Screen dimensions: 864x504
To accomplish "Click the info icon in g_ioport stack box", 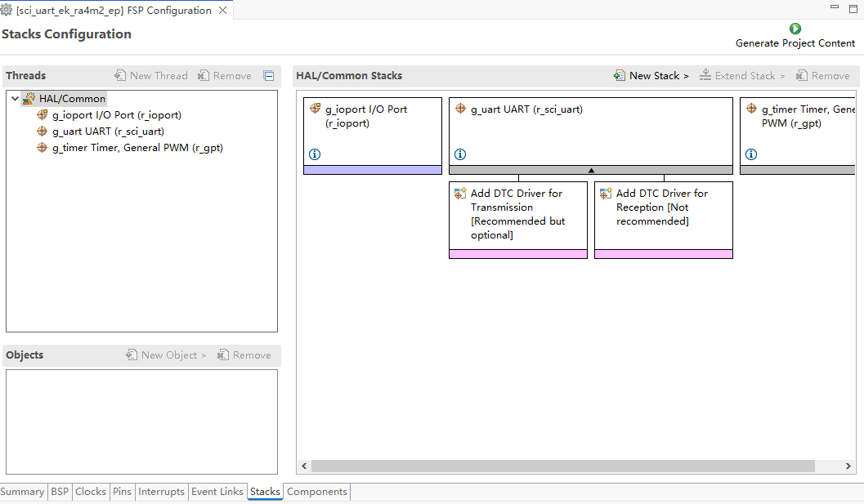I will point(315,154).
